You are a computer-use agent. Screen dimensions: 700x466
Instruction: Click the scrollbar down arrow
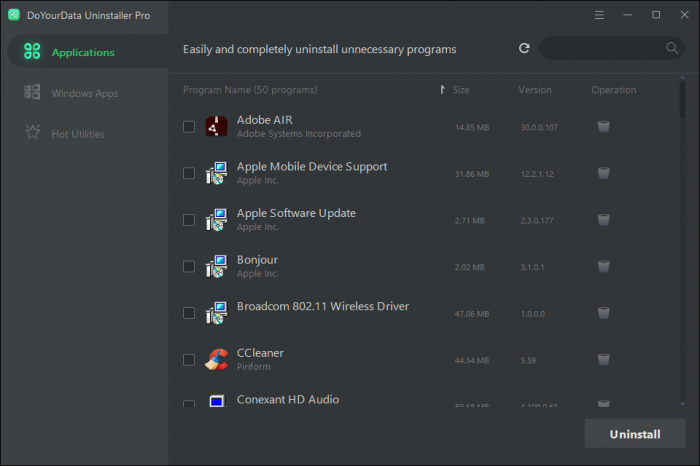pos(682,404)
